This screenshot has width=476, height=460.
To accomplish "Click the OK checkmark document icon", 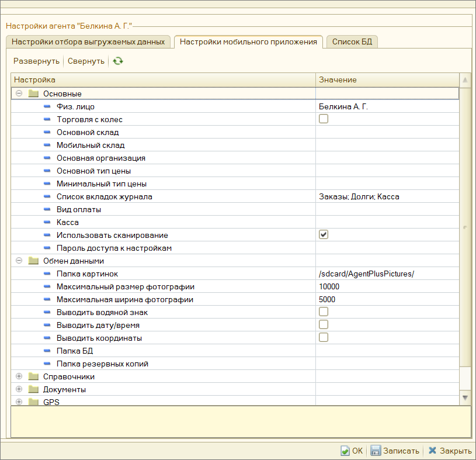I will pos(345,451).
